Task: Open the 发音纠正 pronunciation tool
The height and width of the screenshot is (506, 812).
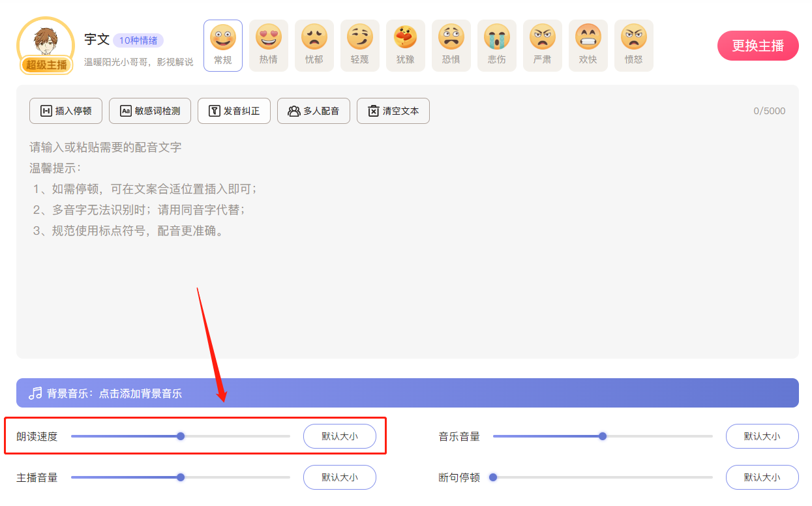Action: click(233, 111)
